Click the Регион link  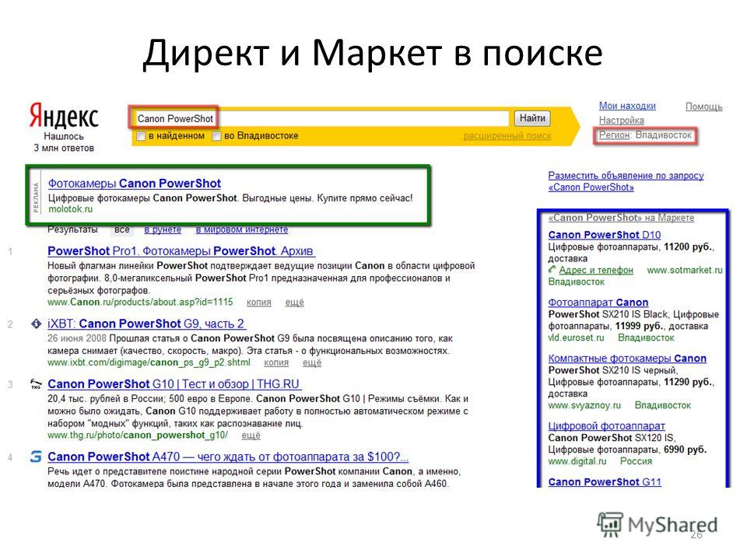click(x=614, y=135)
